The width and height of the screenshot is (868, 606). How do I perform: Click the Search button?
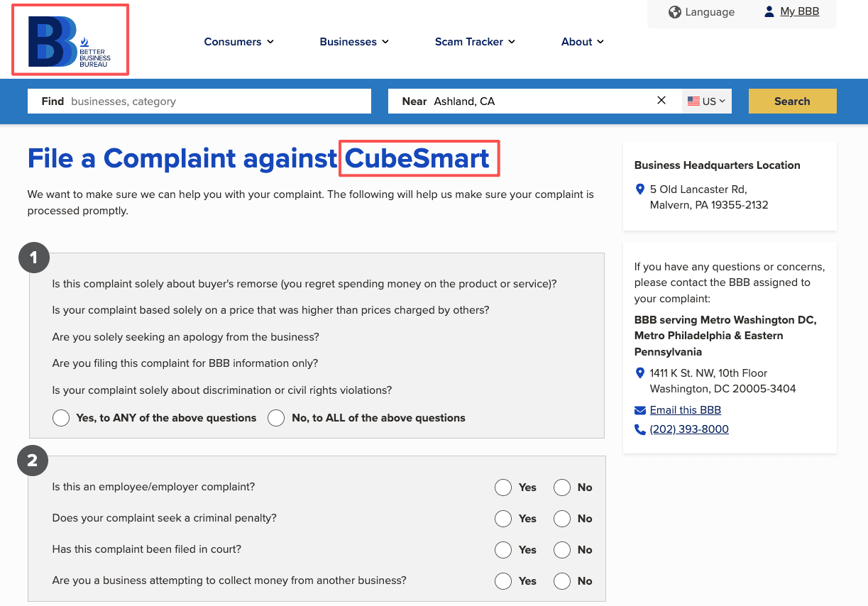click(792, 101)
